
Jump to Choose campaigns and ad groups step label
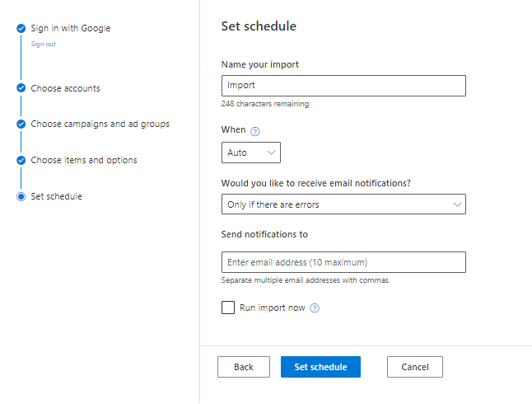[100, 124]
